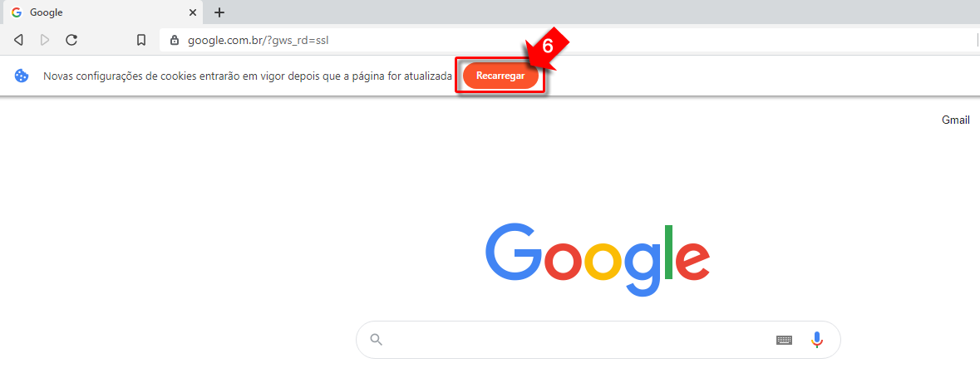Open the on-screen keyboard in the search box
Viewport: 980px width, 378px height.
pos(785,340)
